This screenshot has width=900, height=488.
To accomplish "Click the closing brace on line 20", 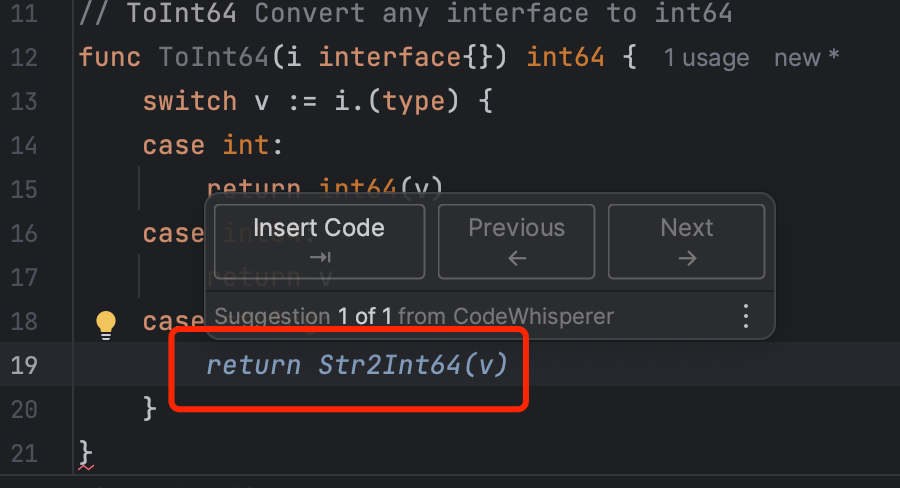I will point(150,408).
